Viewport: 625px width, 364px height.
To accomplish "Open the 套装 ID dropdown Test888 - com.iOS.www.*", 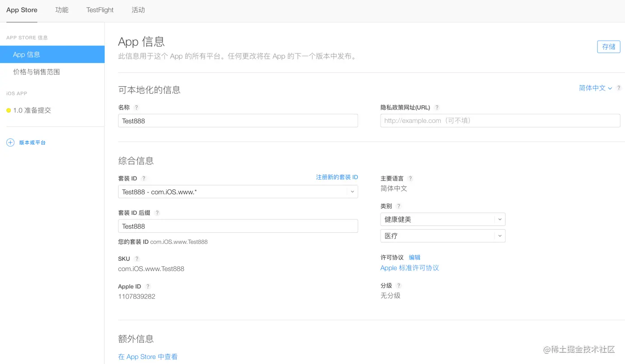I will point(238,192).
